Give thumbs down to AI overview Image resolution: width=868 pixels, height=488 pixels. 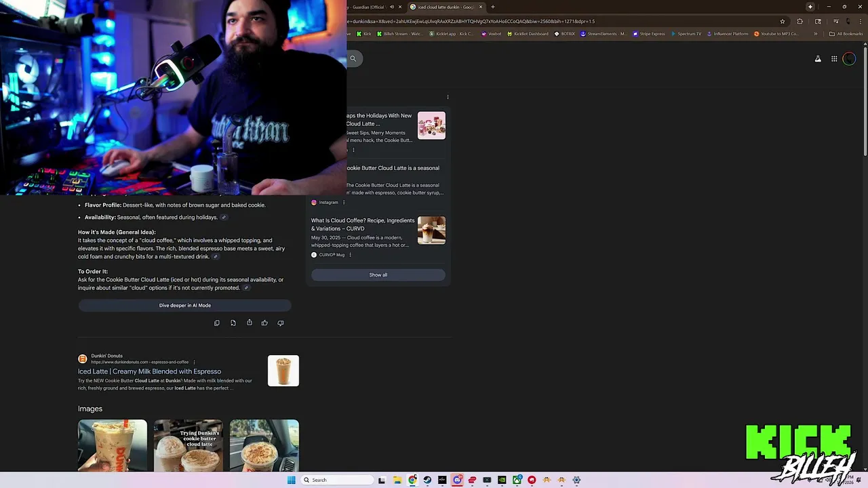[280, 323]
